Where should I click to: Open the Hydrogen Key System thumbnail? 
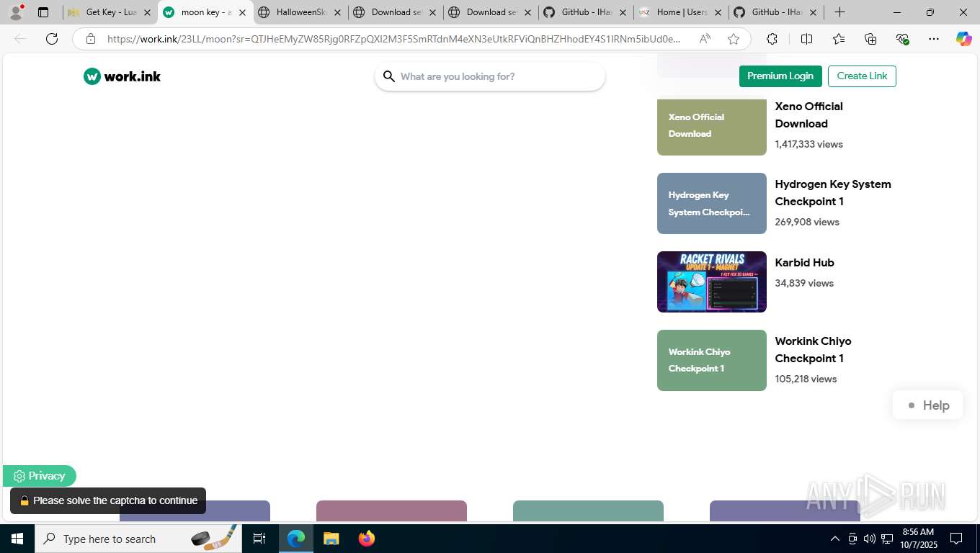[x=712, y=203]
